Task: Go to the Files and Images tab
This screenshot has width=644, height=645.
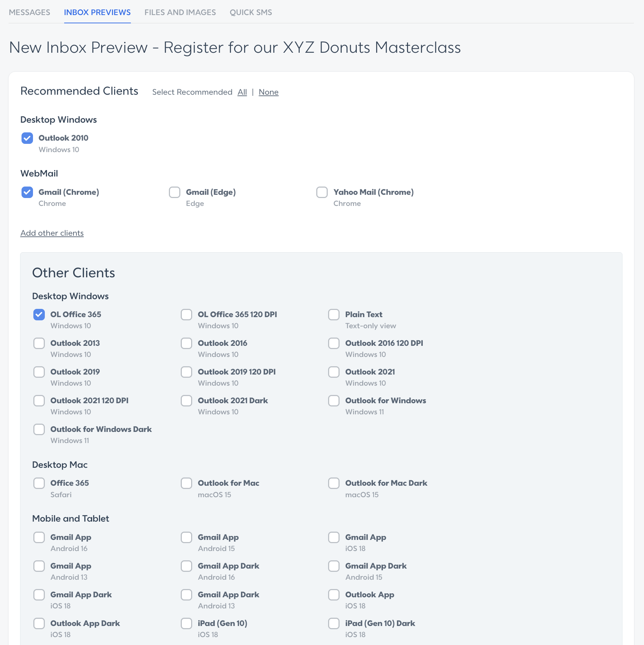Action: point(180,12)
